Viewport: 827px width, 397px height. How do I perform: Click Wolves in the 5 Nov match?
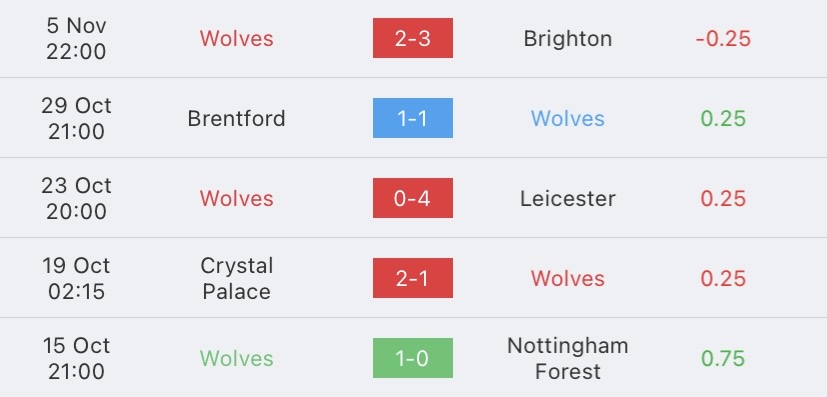coord(236,38)
